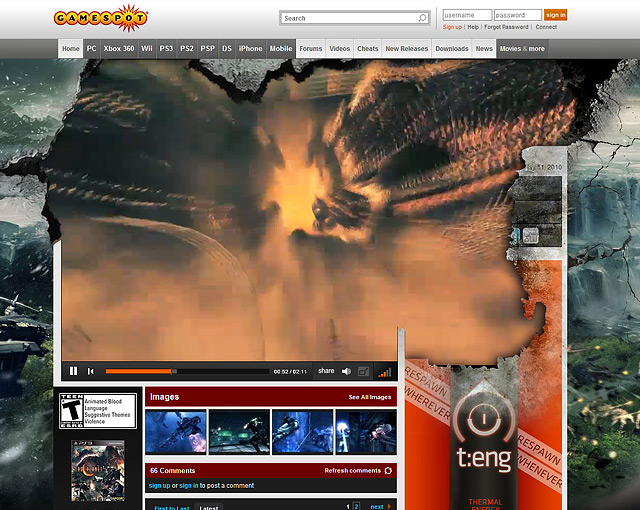Click the search magnifier icon
The height and width of the screenshot is (510, 640).
pos(422,18)
